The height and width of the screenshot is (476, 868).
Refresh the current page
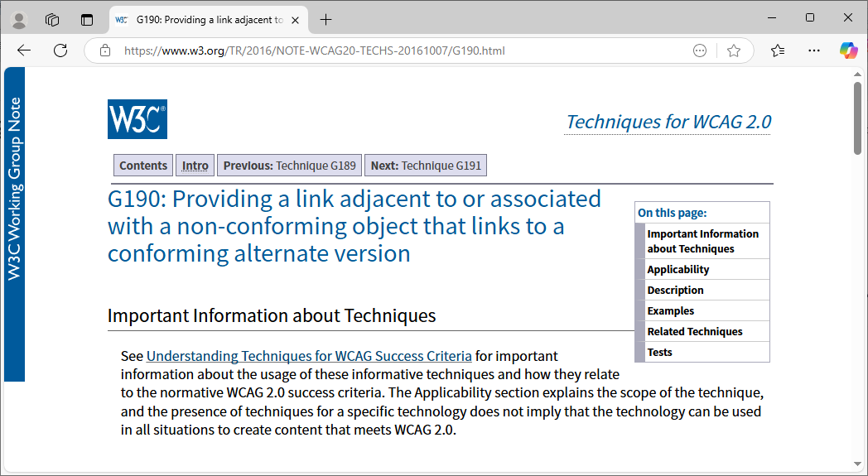60,50
